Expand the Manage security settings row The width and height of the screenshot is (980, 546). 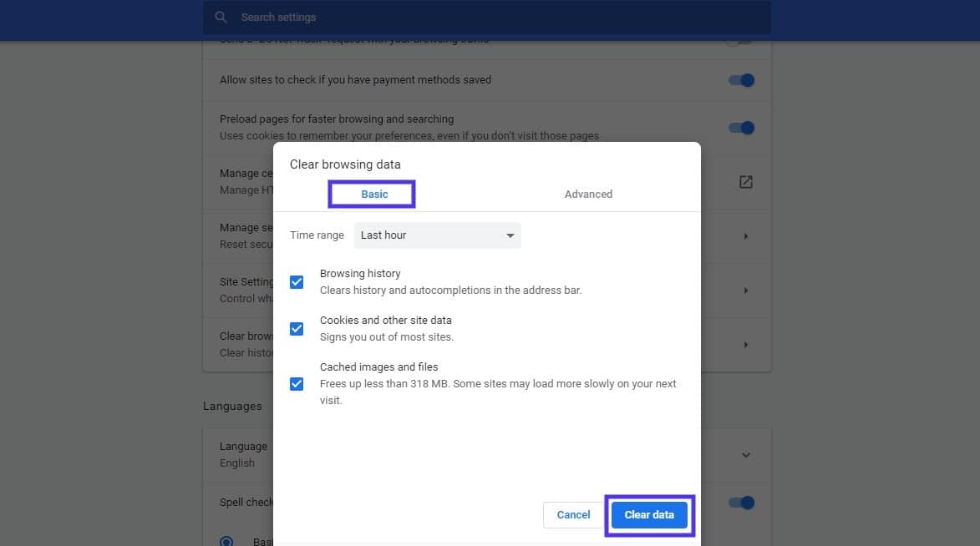[745, 235]
